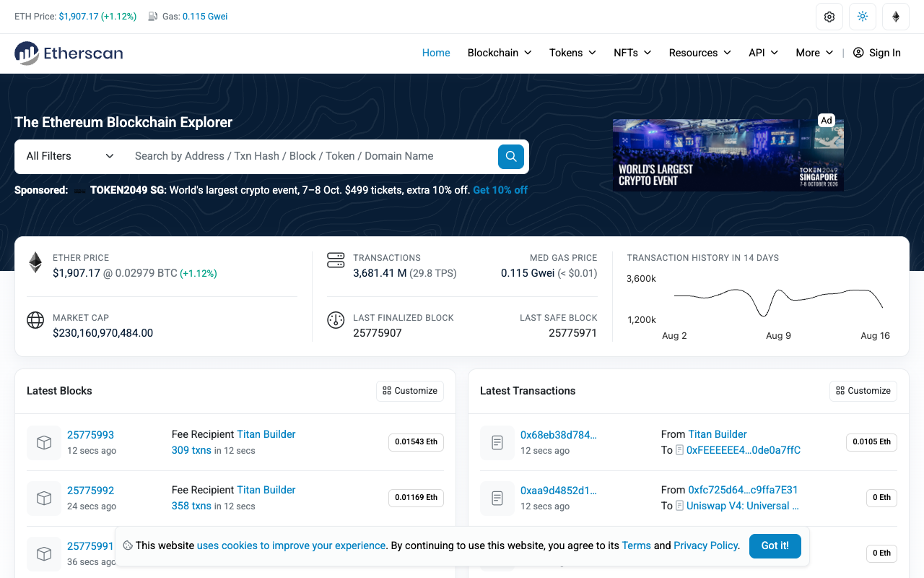View the 309 txns link
The width and height of the screenshot is (924, 578).
click(x=191, y=450)
